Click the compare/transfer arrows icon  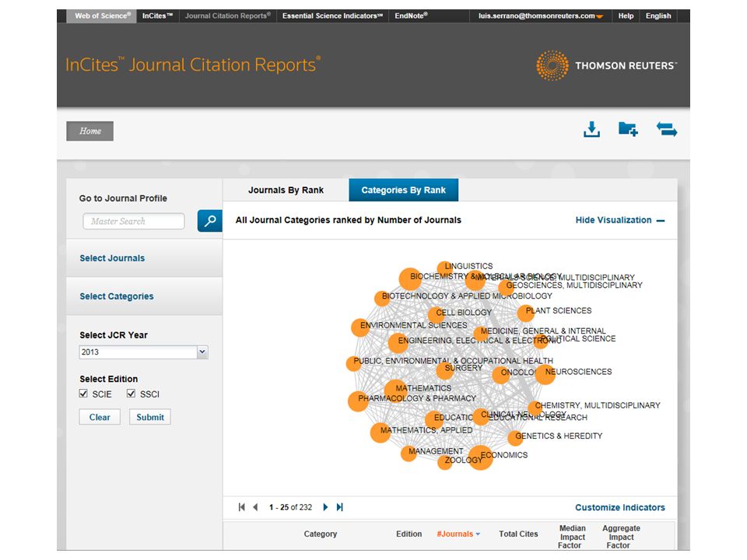[x=667, y=129]
